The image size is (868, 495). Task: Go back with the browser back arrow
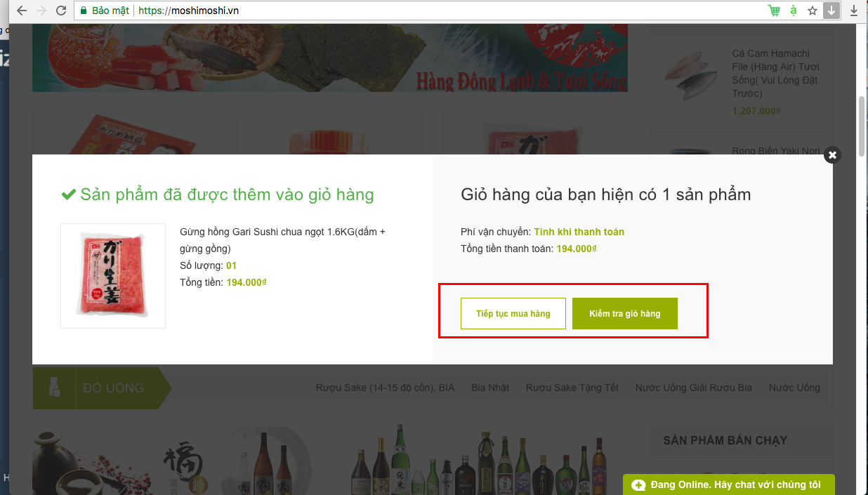tap(22, 11)
